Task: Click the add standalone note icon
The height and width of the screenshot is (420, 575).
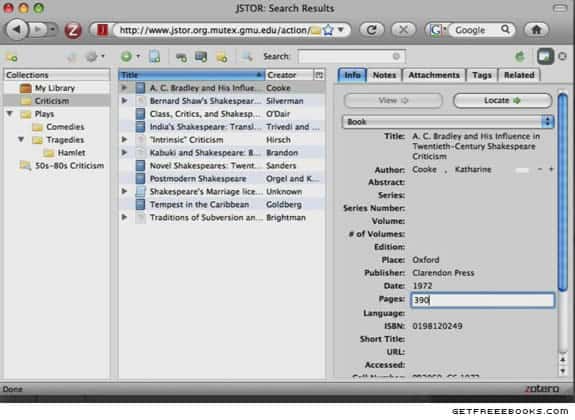Action: (x=221, y=57)
